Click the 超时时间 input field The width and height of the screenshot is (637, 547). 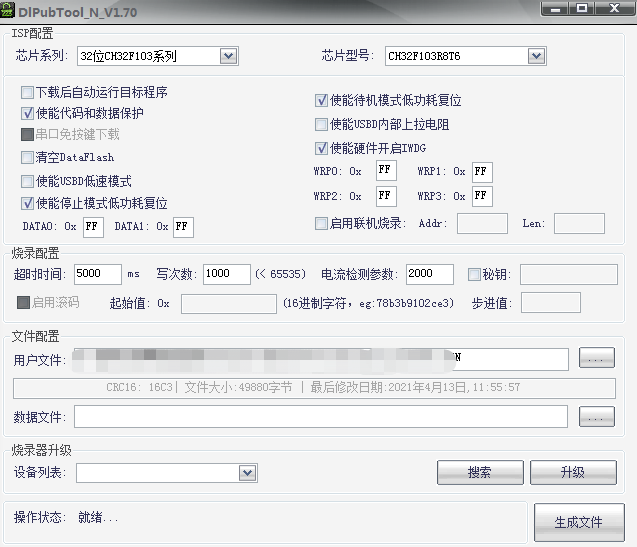(x=97, y=274)
